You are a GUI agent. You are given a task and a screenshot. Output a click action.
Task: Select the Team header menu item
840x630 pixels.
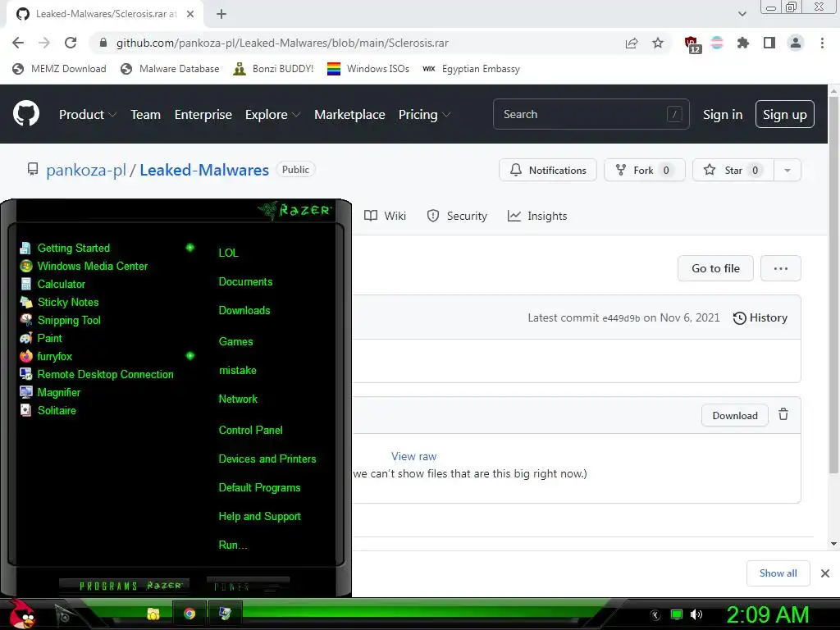[x=146, y=115]
